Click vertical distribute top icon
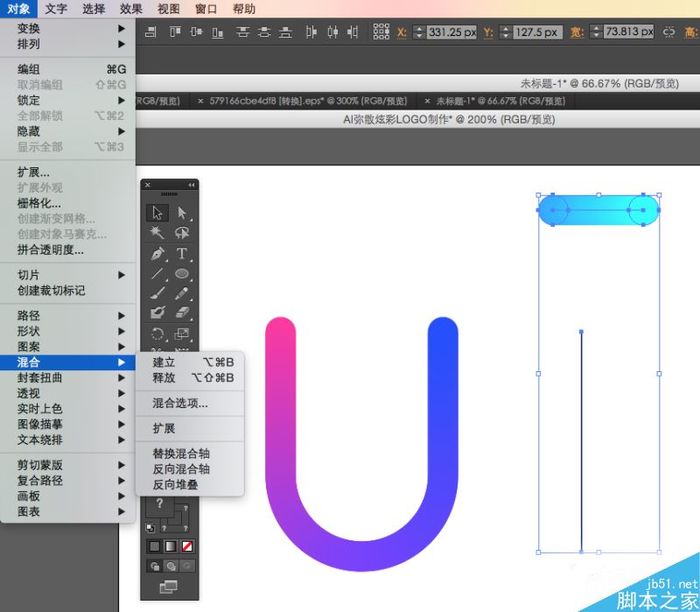Image resolution: width=700 pixels, height=612 pixels. pos(242,32)
